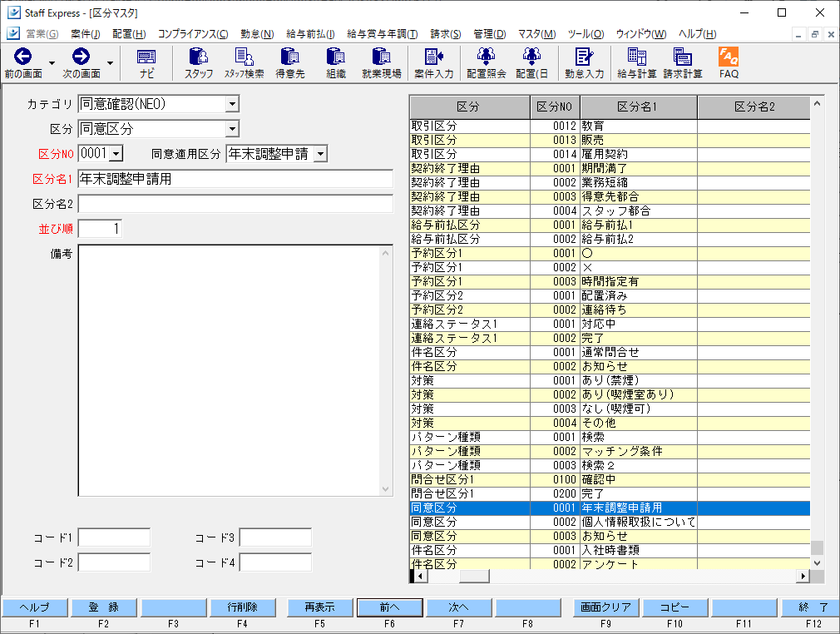The width and height of the screenshot is (840, 634).
Task: Click the 区分名1 text field
Action: pyautogui.click(x=235, y=179)
